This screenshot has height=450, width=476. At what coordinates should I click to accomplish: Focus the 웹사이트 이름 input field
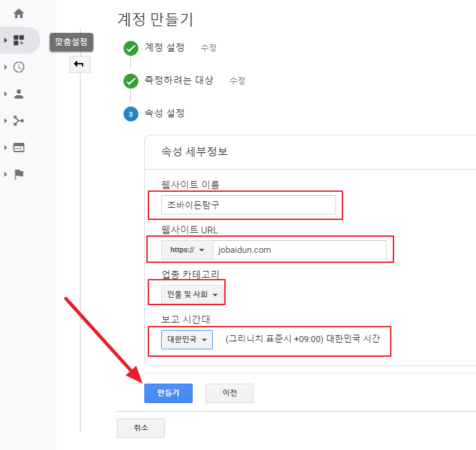248,205
